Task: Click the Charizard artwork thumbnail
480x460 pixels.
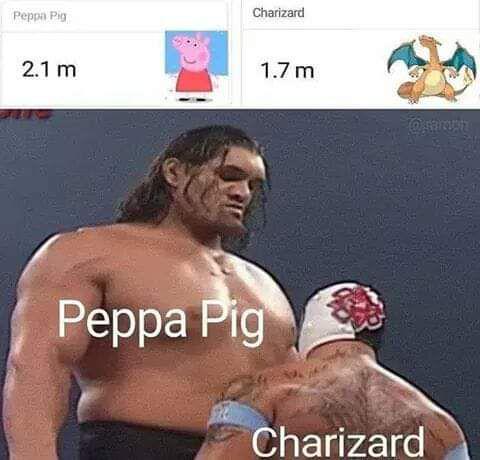Action: tap(432, 69)
